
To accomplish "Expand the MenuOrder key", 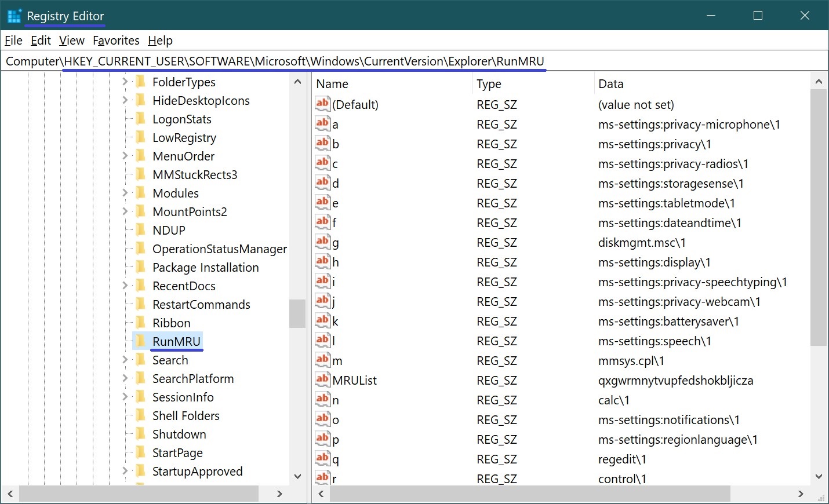I will coord(125,156).
